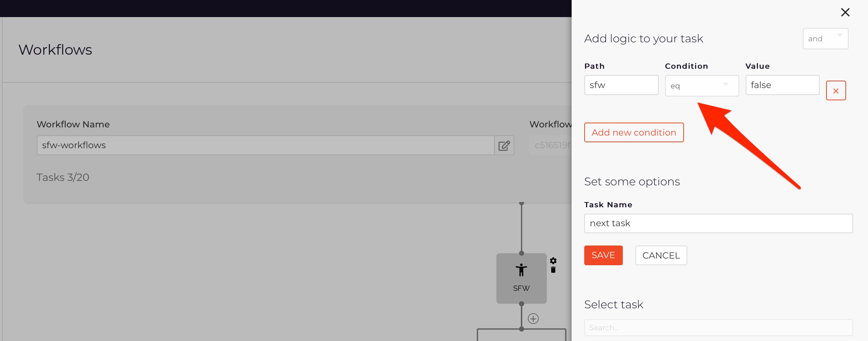Delete SFW task with the trash icon

[x=553, y=270]
